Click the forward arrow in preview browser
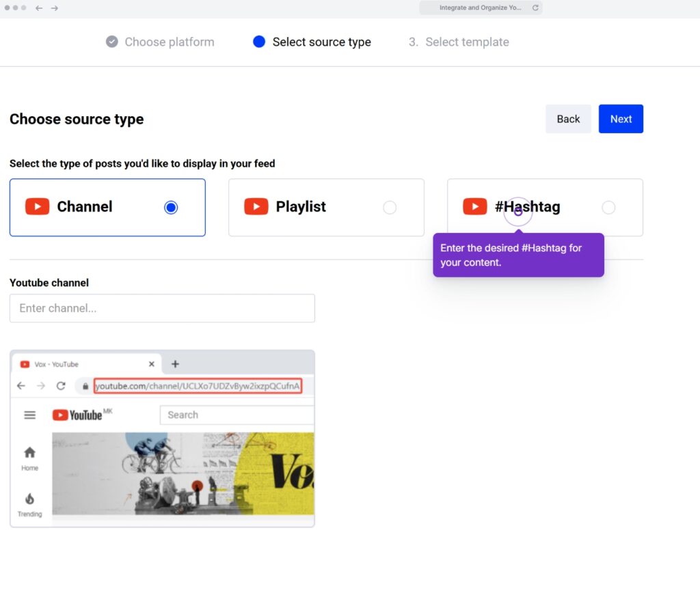This screenshot has height=597, width=700. (x=40, y=386)
